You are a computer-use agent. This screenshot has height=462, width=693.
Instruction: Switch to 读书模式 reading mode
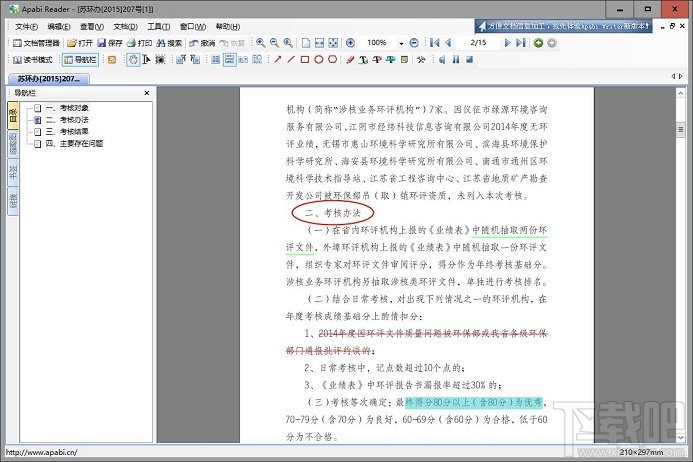[33, 60]
